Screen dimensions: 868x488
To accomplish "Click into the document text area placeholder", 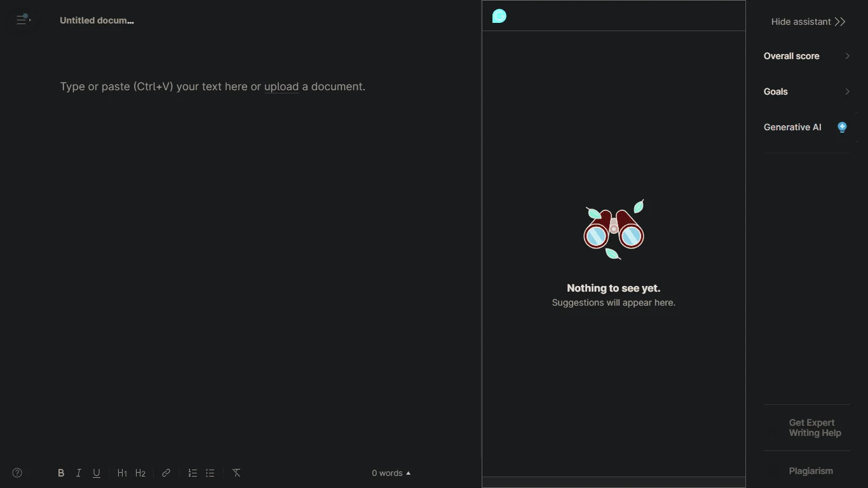I will point(213,86).
